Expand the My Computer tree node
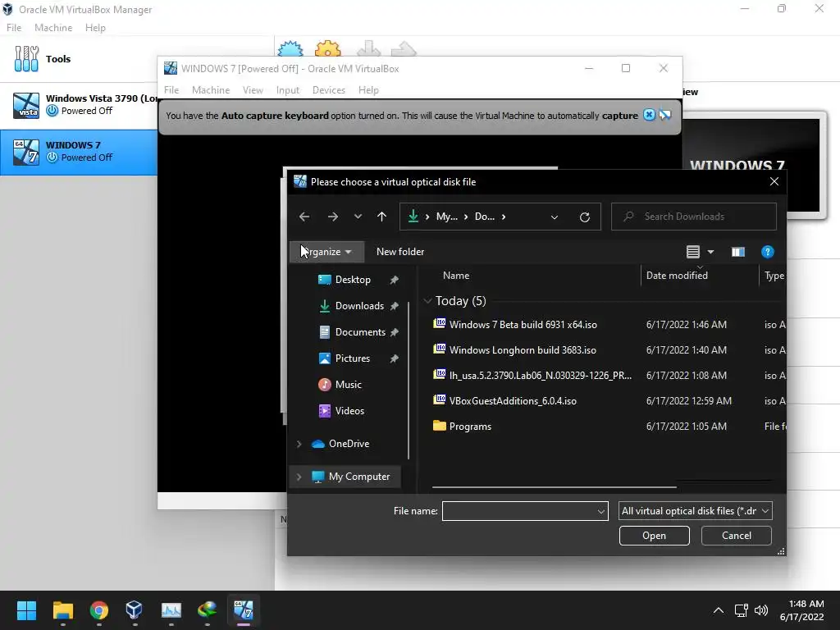Viewport: 840px width, 630px height. point(299,477)
